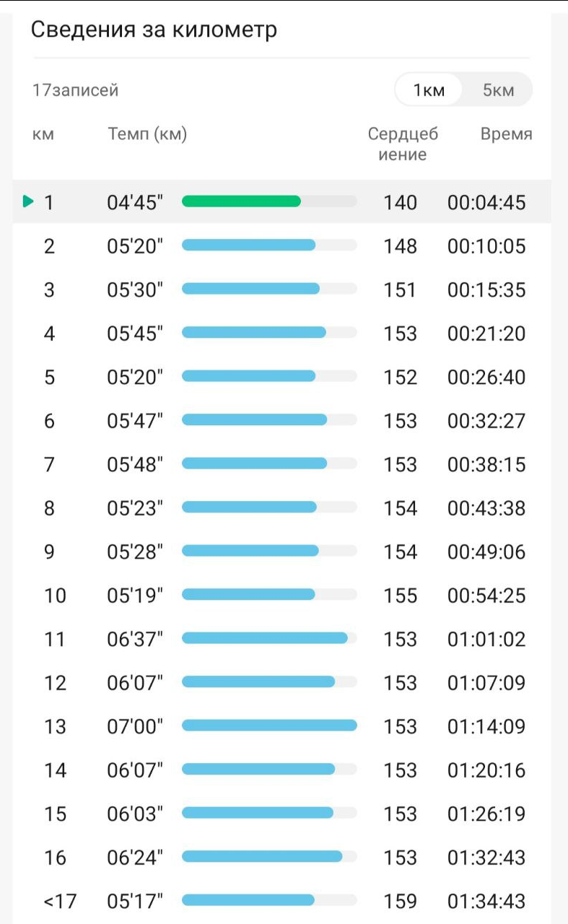
Task: Click the км column header
Action: [x=43, y=134]
